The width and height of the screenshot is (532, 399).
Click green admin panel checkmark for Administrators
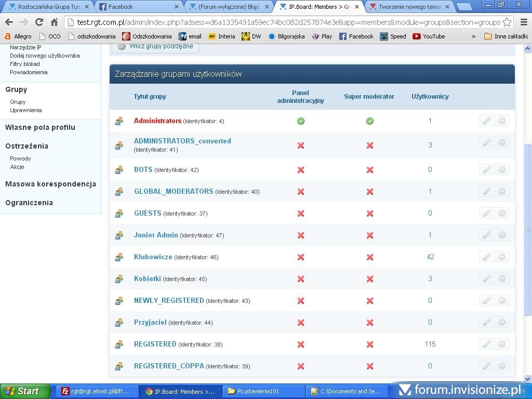[301, 121]
